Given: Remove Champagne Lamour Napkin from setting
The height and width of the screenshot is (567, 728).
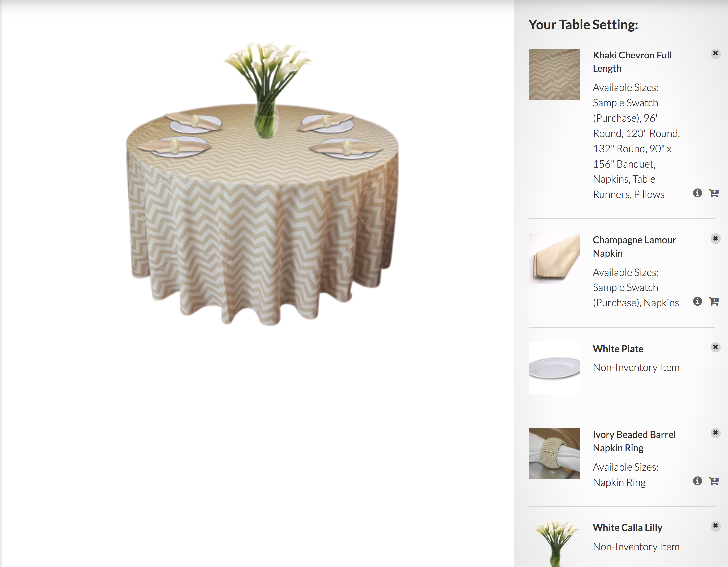Looking at the screenshot, I should [715, 239].
